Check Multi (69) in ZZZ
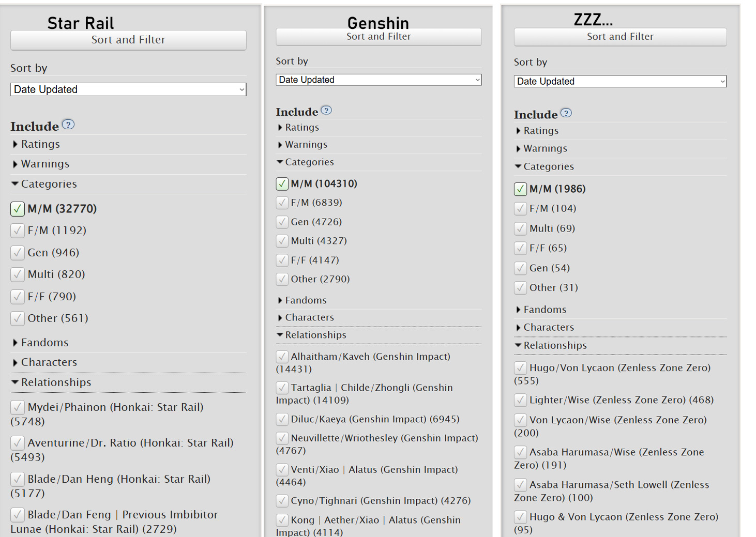756x537 pixels. point(520,228)
